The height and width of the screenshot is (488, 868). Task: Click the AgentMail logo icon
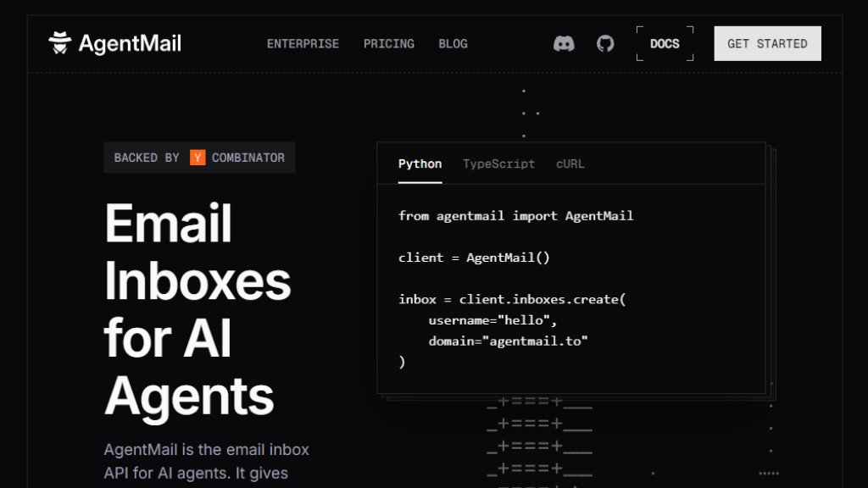(x=60, y=43)
